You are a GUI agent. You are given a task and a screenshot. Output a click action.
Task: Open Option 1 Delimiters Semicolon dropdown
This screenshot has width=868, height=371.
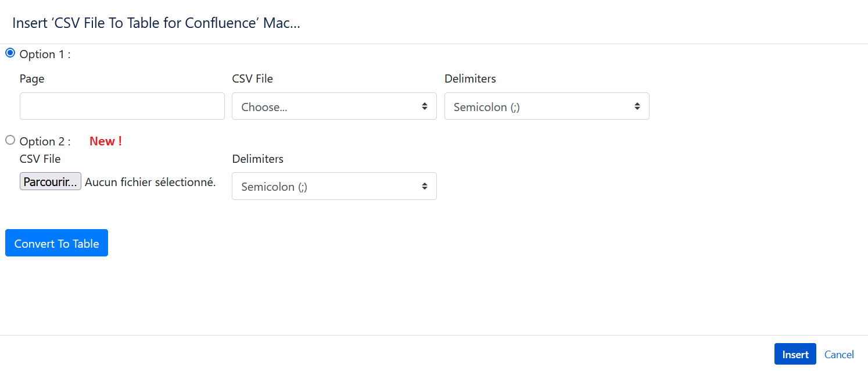547,106
